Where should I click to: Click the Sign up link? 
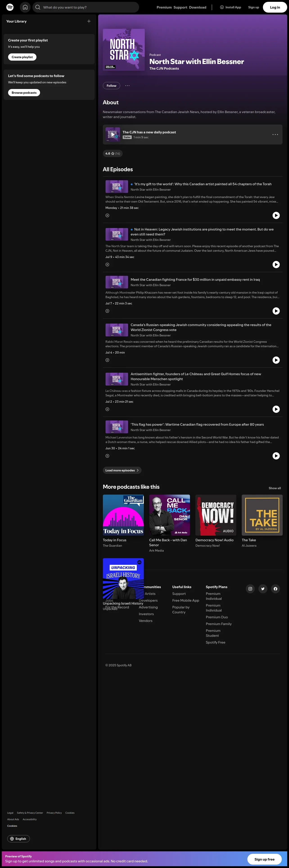click(x=254, y=7)
